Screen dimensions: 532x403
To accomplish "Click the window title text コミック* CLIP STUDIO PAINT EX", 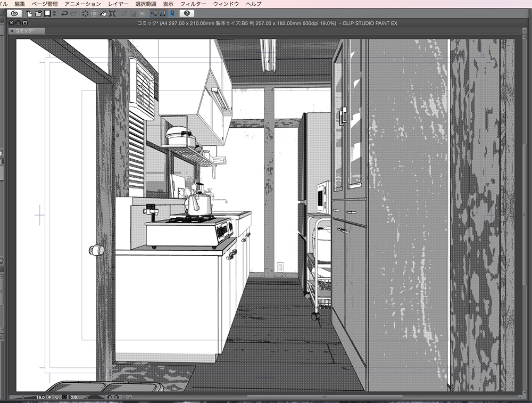I will pyautogui.click(x=267, y=23).
